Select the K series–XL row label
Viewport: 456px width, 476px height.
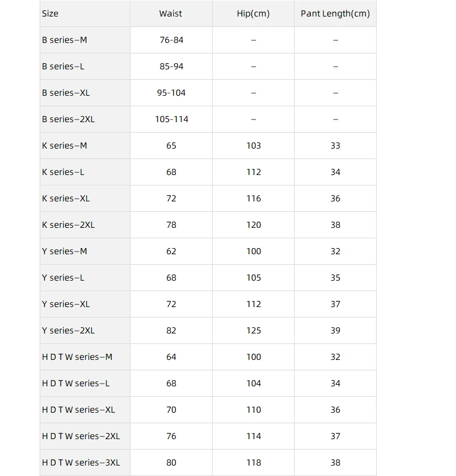[x=66, y=199]
